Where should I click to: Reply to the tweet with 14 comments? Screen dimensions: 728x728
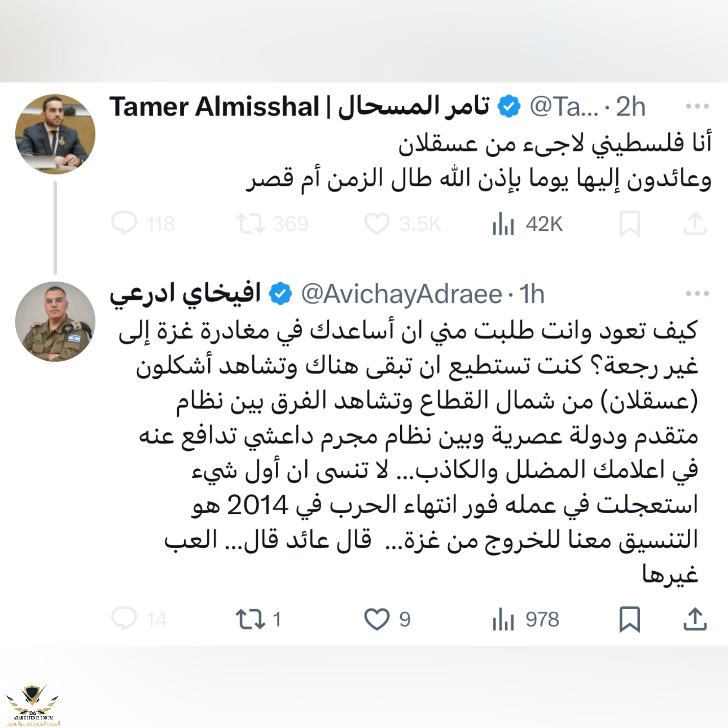click(x=124, y=619)
